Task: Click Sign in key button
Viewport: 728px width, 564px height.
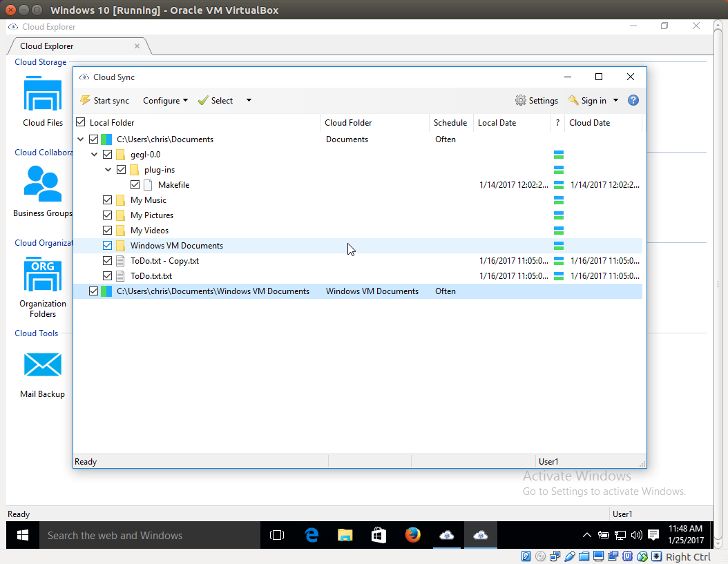Action: coord(587,100)
